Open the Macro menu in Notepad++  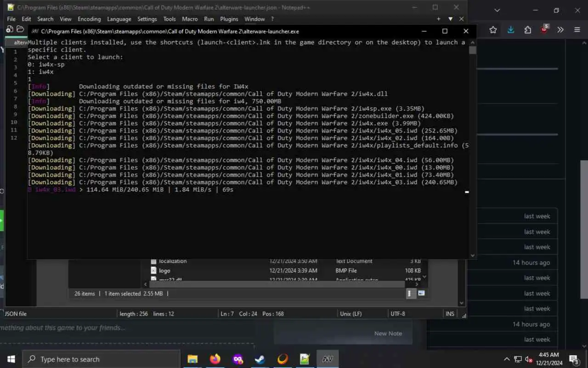click(190, 19)
